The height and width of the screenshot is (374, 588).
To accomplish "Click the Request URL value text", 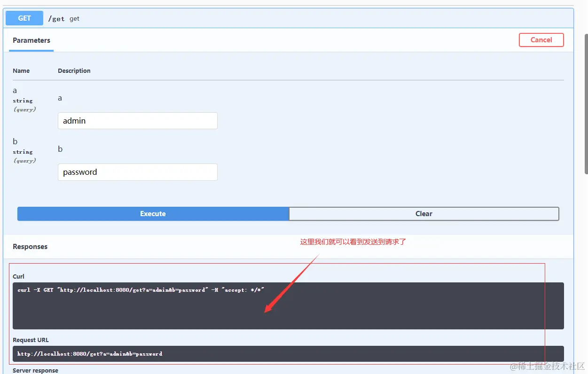I will click(90, 354).
